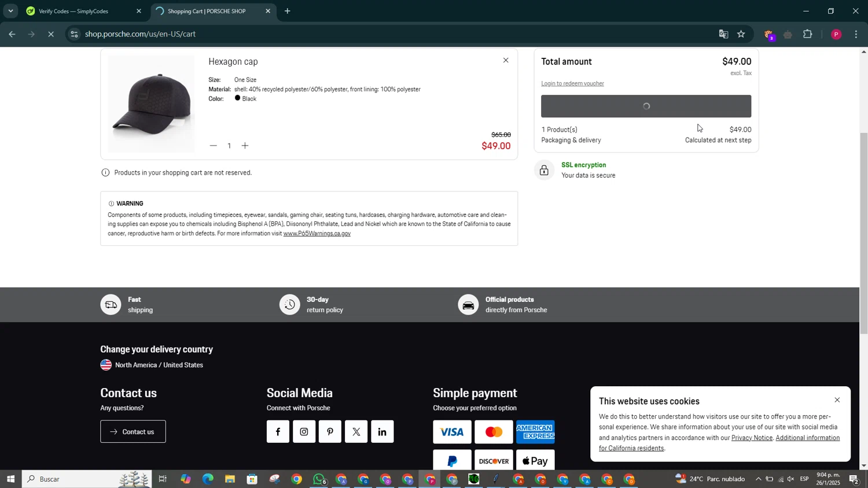The height and width of the screenshot is (488, 868).
Task: Open the notifications center
Action: 854,479
